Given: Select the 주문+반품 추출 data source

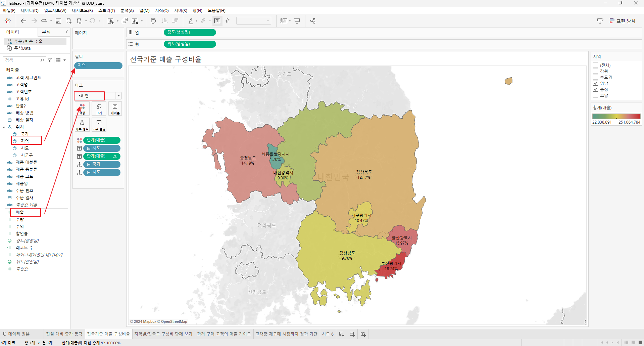Looking at the screenshot, I should point(35,41).
